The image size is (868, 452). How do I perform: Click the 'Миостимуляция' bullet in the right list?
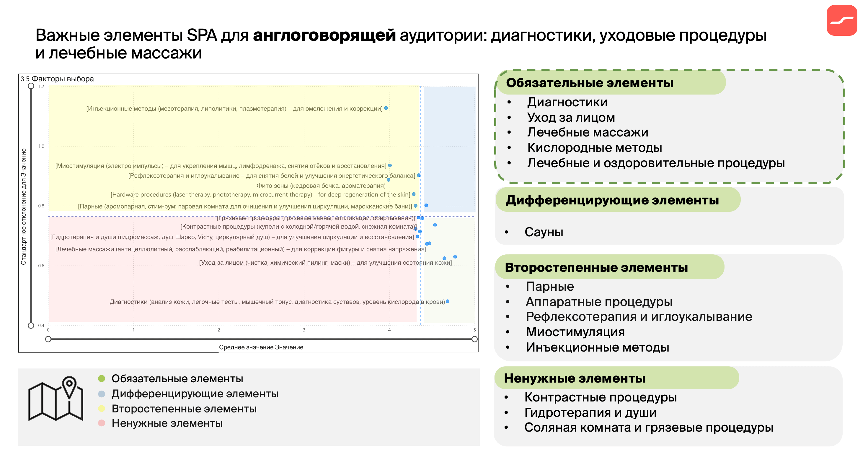[575, 332]
